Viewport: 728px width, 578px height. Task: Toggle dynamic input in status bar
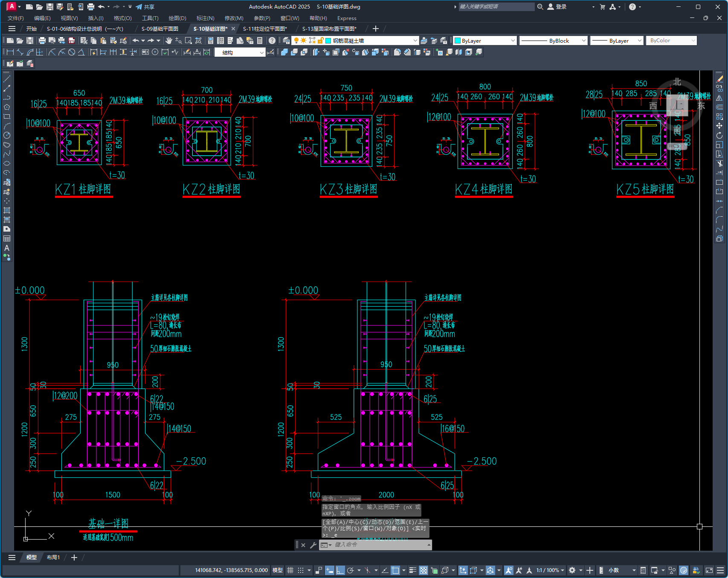click(329, 570)
